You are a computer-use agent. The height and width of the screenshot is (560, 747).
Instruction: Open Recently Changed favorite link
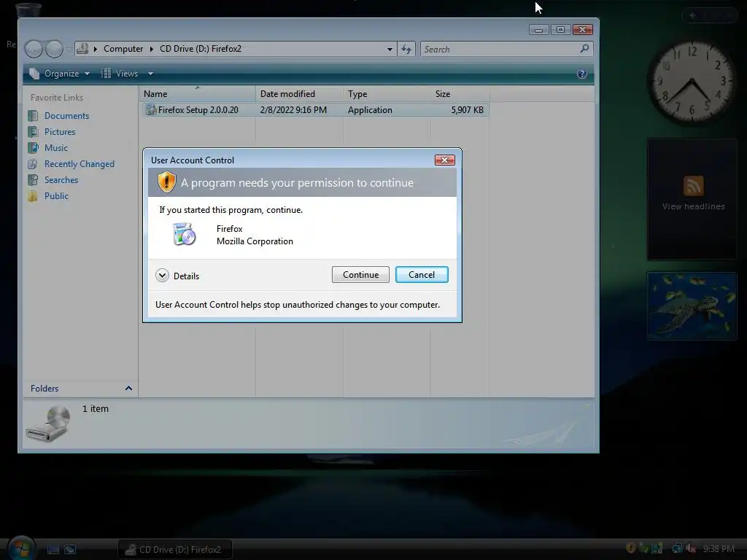pyautogui.click(x=80, y=164)
